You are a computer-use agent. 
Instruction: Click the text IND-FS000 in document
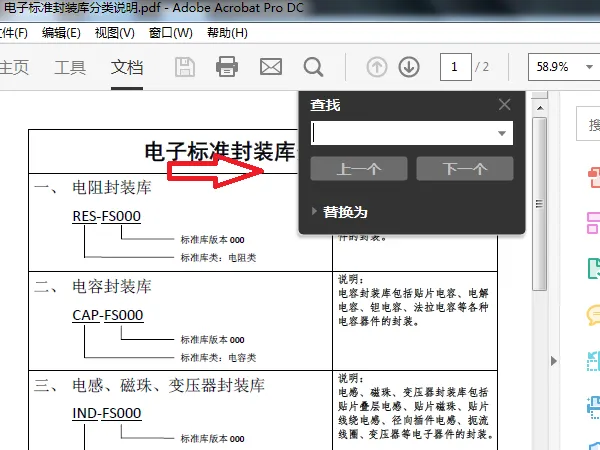click(107, 413)
